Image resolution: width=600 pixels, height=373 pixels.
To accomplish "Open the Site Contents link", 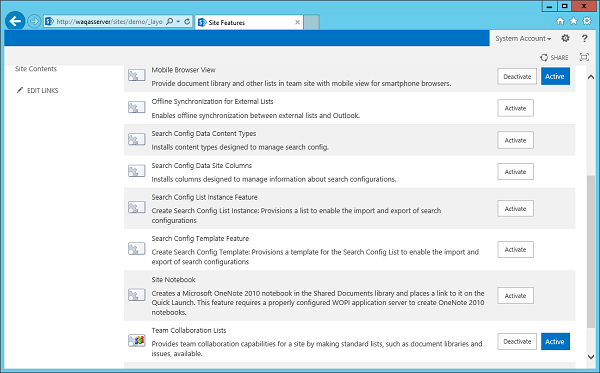I will [36, 69].
